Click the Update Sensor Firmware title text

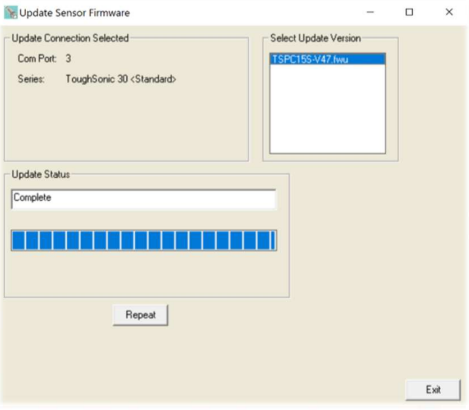tap(75, 13)
